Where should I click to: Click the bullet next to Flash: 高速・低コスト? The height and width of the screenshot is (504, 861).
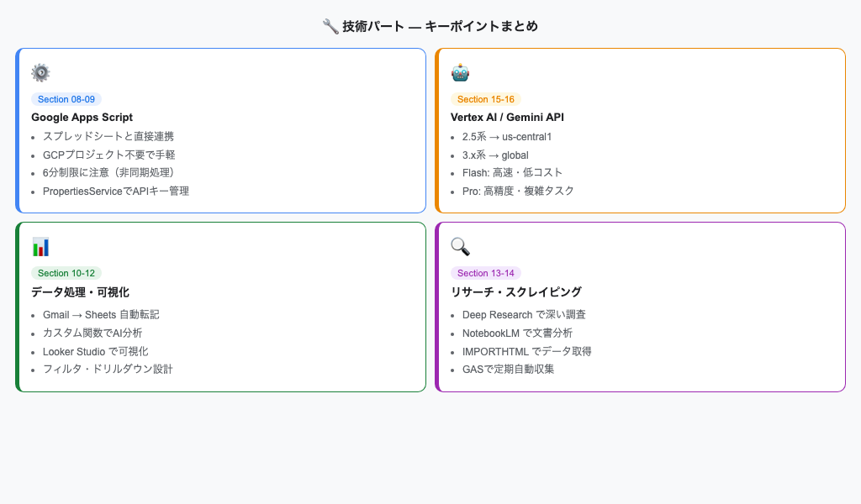click(454, 173)
